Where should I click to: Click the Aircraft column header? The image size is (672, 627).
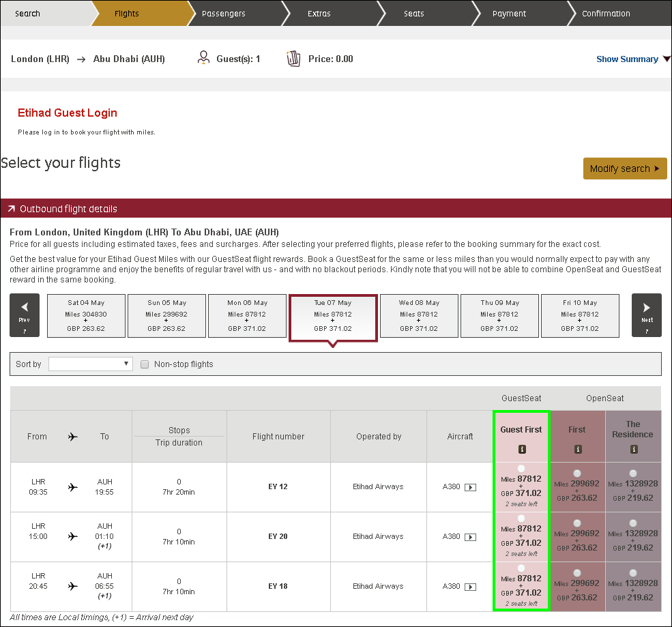click(x=461, y=437)
